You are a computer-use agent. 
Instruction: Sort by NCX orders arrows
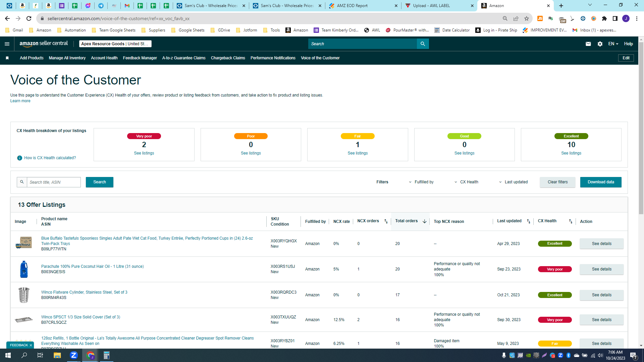(x=386, y=221)
